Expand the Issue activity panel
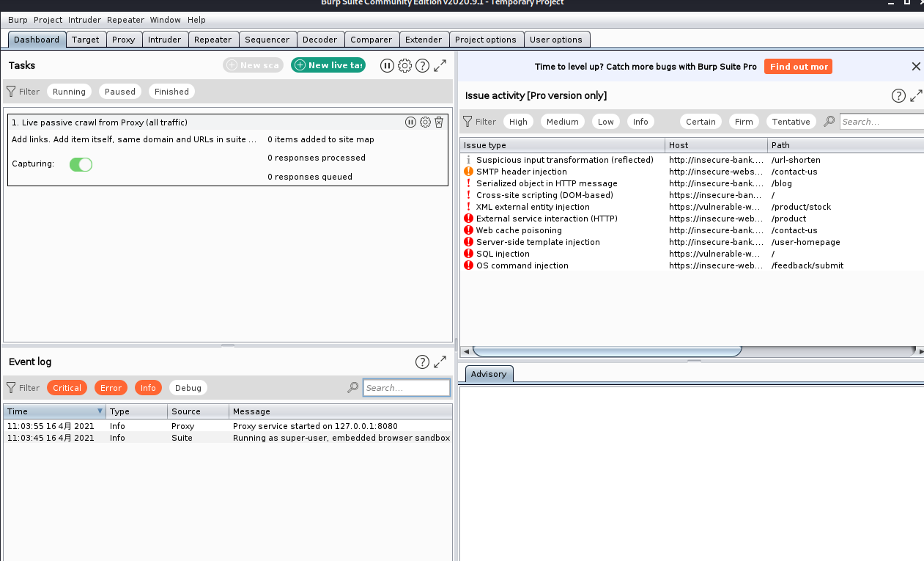 pyautogui.click(x=916, y=95)
